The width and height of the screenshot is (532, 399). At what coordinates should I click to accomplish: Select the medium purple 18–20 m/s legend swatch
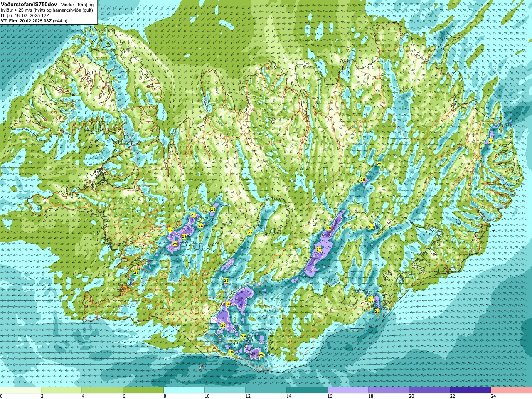(389, 390)
